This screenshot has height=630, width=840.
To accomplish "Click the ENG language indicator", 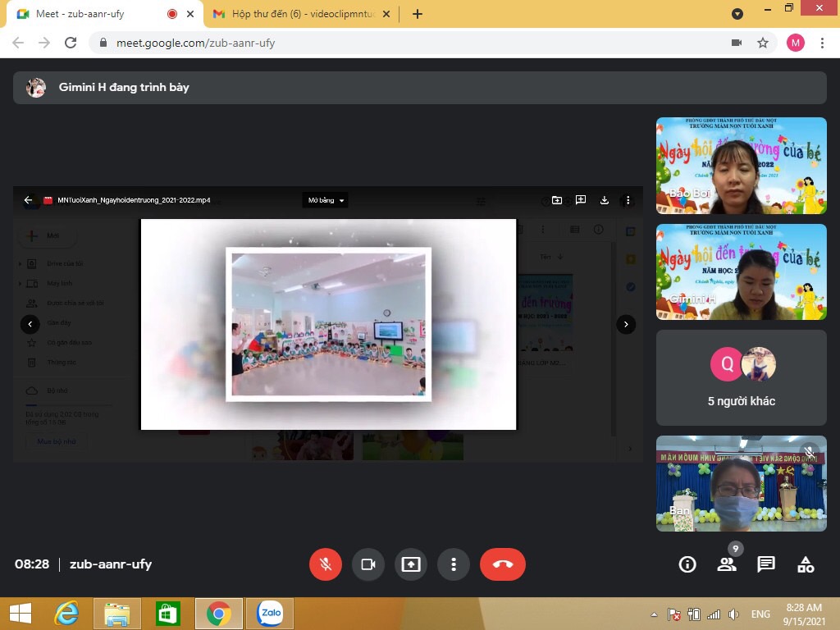I will 760,614.
